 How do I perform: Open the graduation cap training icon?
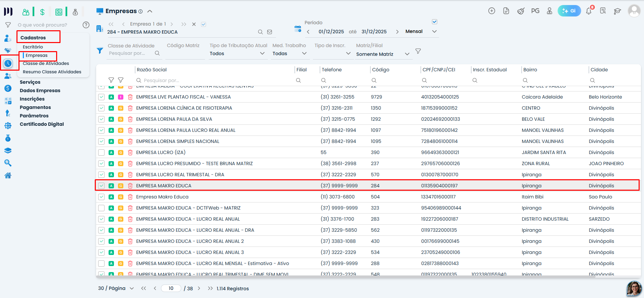click(617, 11)
